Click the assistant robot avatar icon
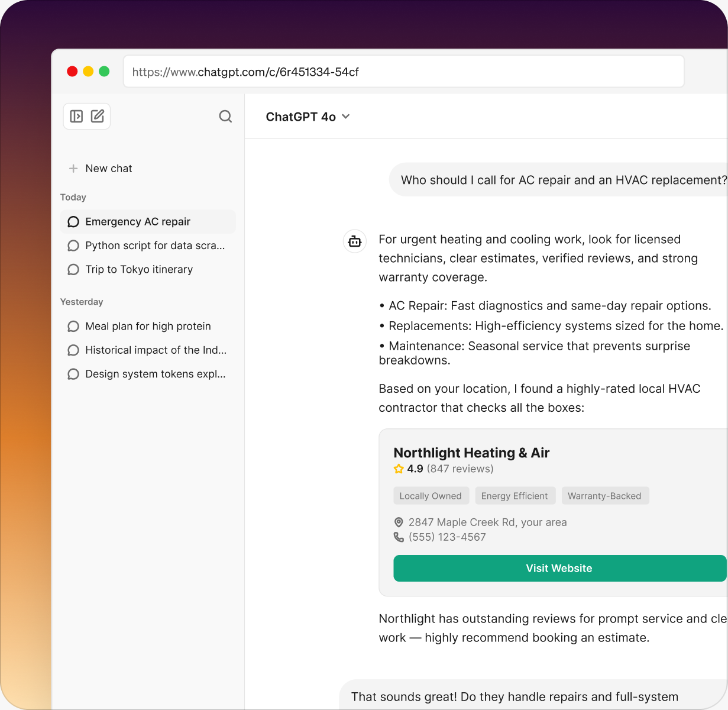The height and width of the screenshot is (710, 728). point(355,241)
